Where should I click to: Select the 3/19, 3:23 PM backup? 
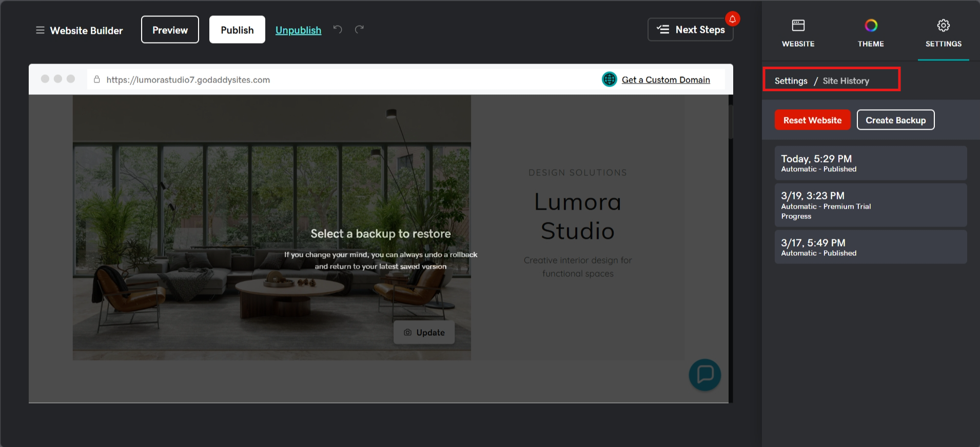[x=871, y=205]
